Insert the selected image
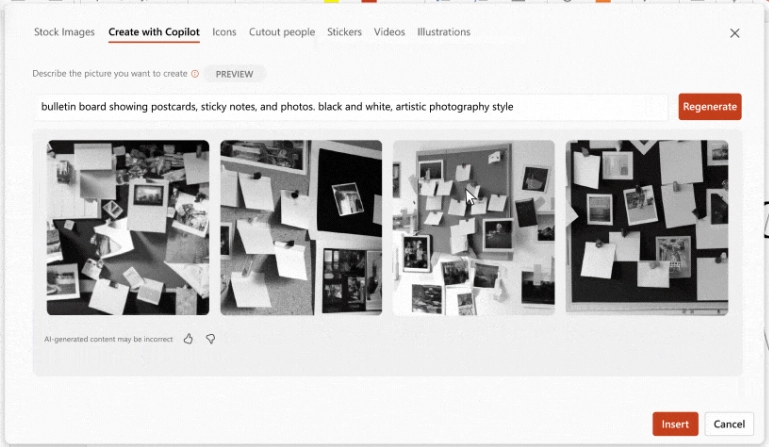769x447 pixels. point(675,424)
